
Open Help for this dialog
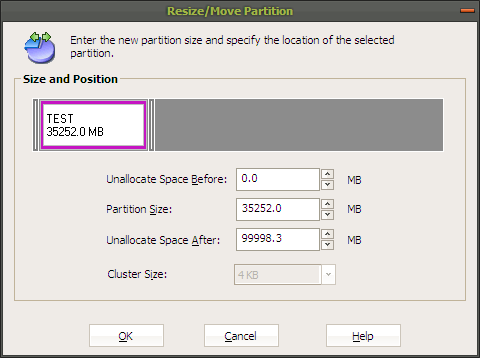coord(363,336)
